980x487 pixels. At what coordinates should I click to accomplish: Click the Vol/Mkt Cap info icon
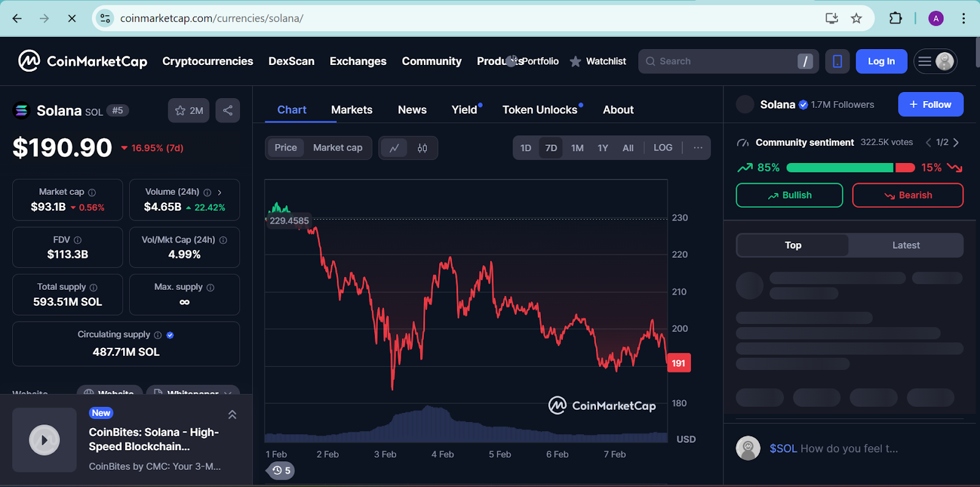pos(223,240)
